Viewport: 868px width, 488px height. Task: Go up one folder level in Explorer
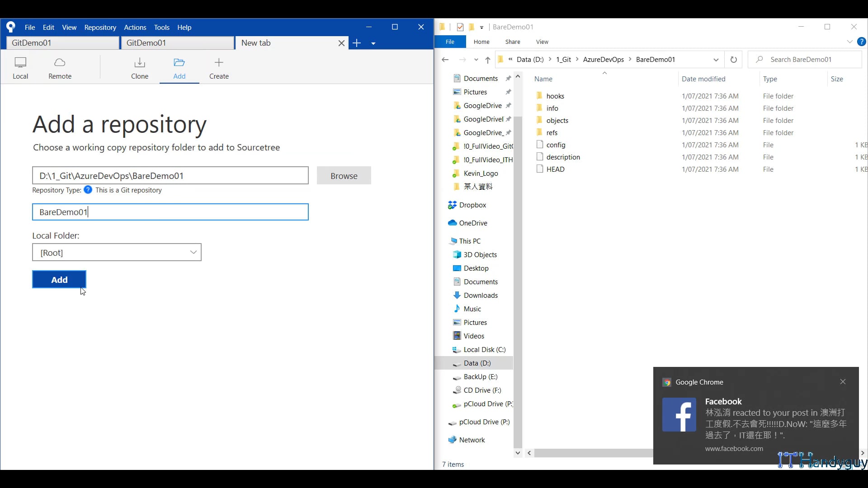click(487, 60)
